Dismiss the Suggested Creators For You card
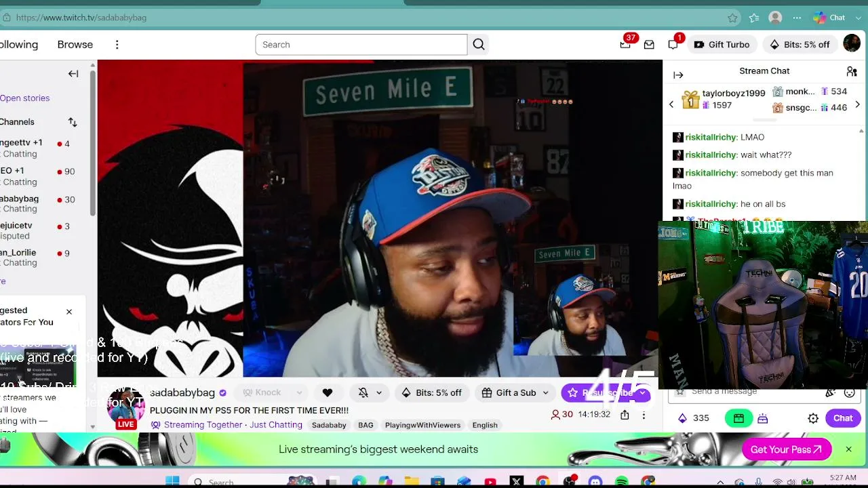 pos(68,312)
